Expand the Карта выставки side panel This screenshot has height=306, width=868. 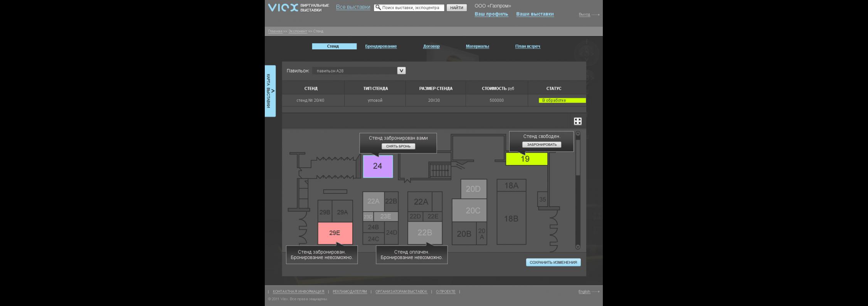tap(270, 91)
